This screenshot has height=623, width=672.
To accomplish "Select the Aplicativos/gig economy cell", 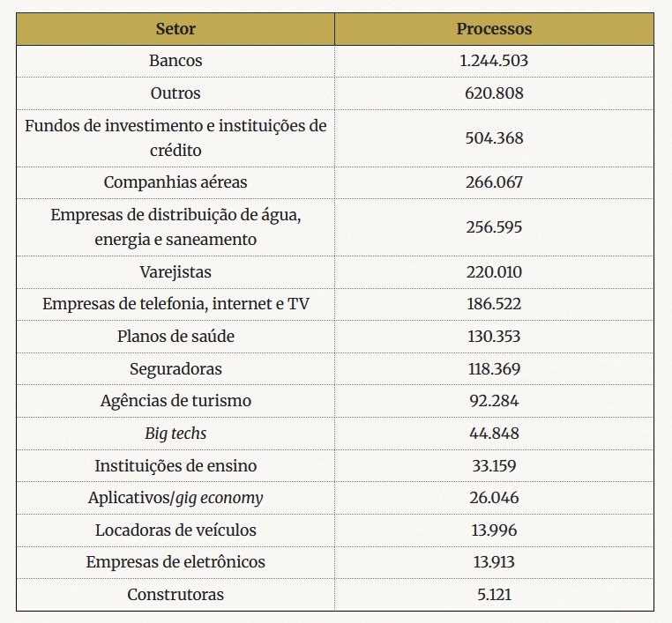I will 175,498.
